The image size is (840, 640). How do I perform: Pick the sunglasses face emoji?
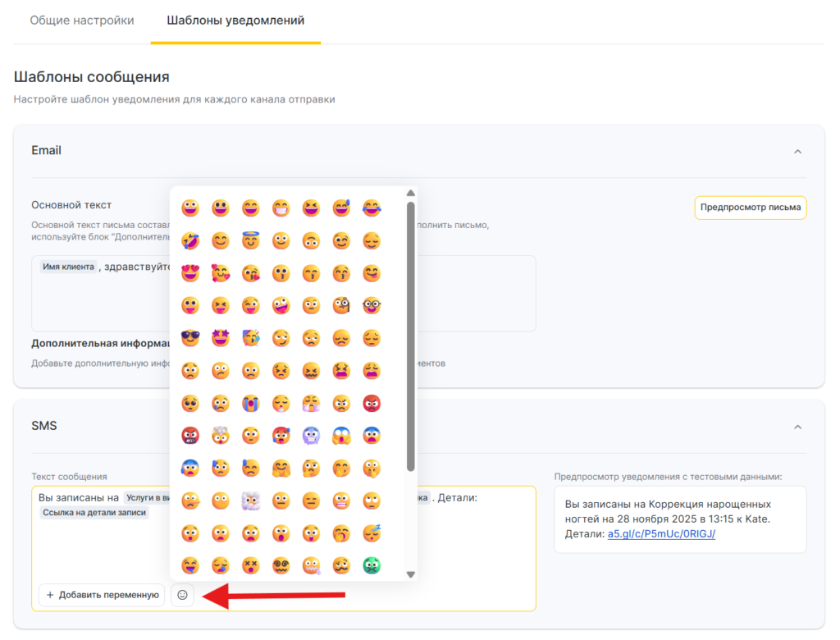click(190, 338)
